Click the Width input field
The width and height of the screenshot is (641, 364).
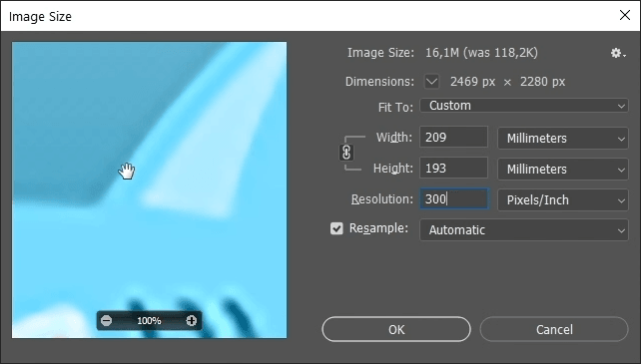[x=453, y=137]
